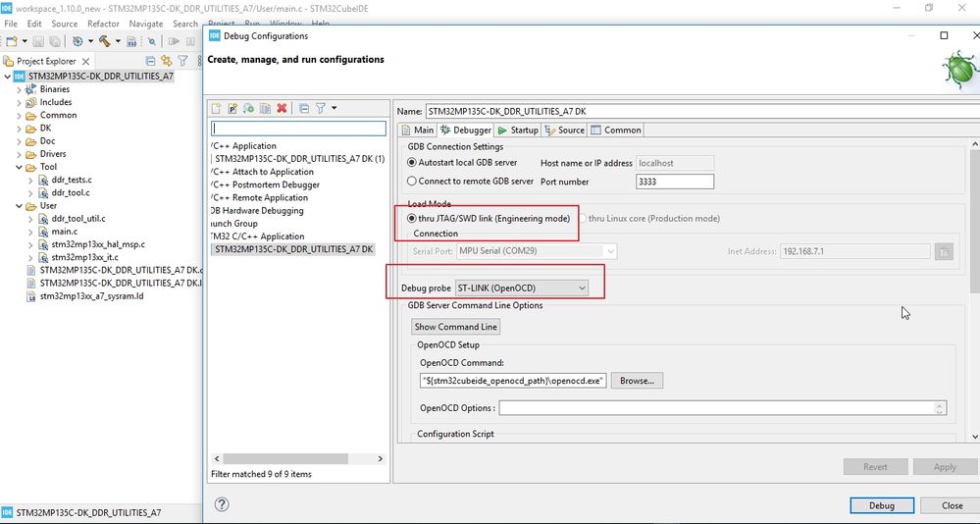Collapse the User folder node
The height and width of the screenshot is (524, 980).
click(19, 206)
